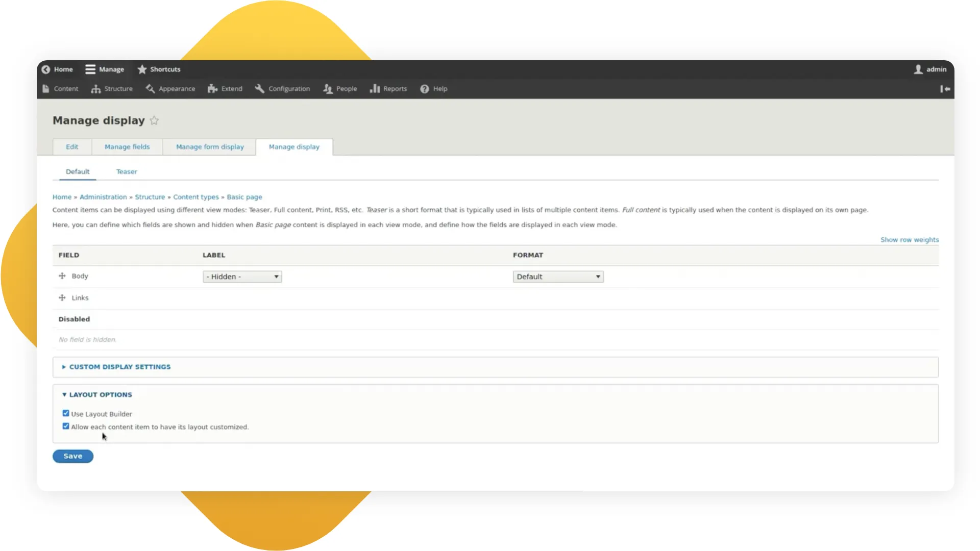Open the Structure hierarchy icon

(96, 89)
